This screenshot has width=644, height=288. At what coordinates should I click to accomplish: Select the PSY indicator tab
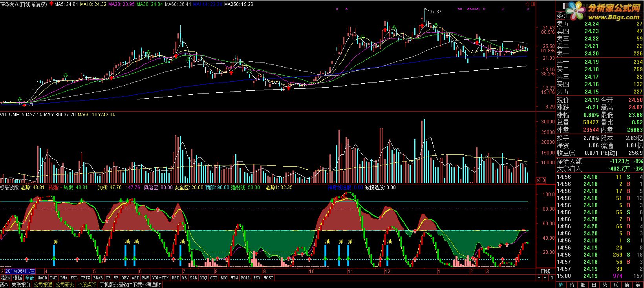(257, 278)
